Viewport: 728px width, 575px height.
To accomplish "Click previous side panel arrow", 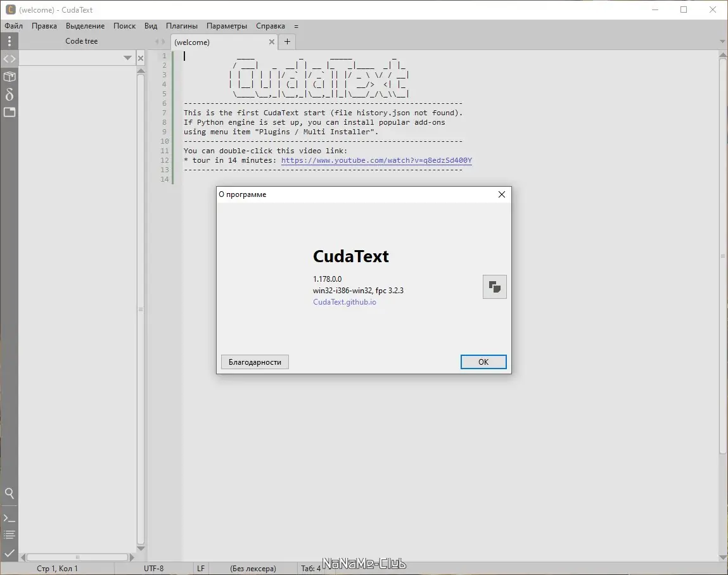I will 157,42.
